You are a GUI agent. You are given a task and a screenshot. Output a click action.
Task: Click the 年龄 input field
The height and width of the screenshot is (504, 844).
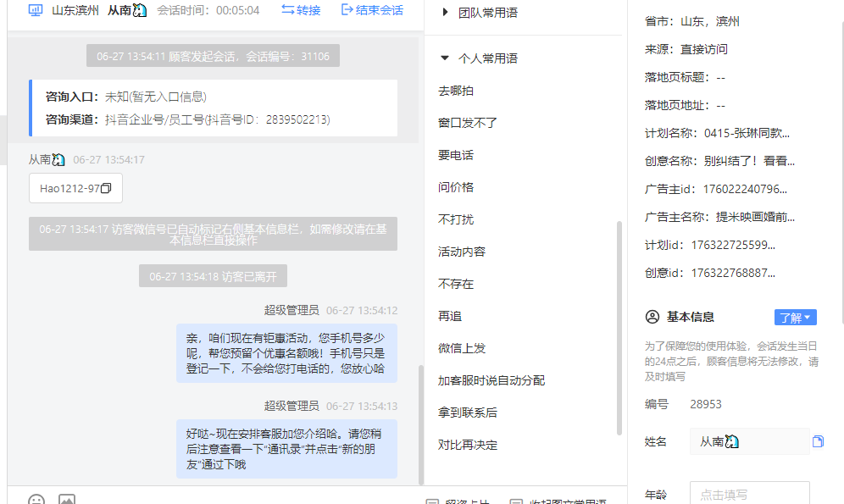coord(750,493)
